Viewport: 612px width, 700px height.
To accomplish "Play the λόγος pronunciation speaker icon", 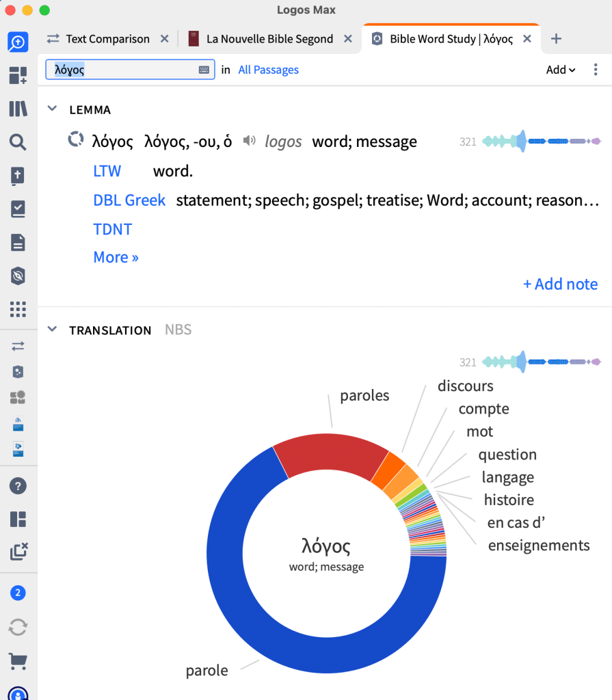I will coord(250,141).
